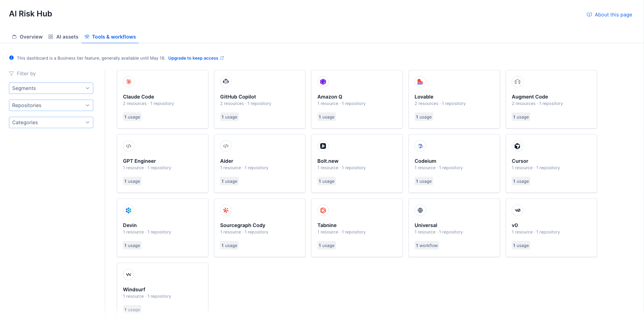Image resolution: width=644 pixels, height=317 pixels.
Task: Switch to the Overview tab
Action: [x=27, y=37]
